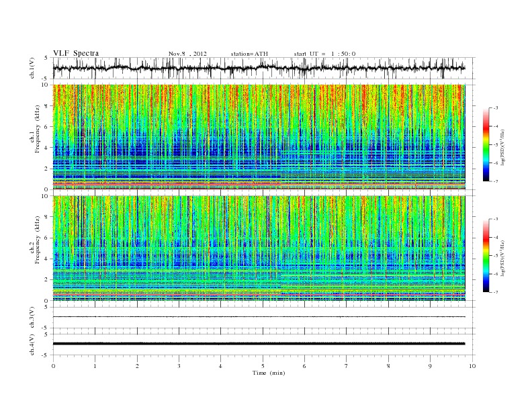Click the flat ch.3 waveform trace
532x411 pixels.
coord(259,317)
